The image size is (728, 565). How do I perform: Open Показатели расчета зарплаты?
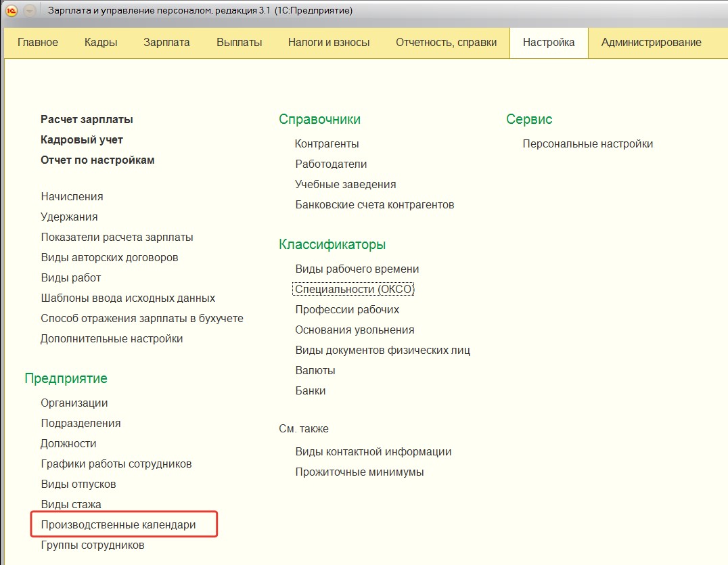click(117, 238)
